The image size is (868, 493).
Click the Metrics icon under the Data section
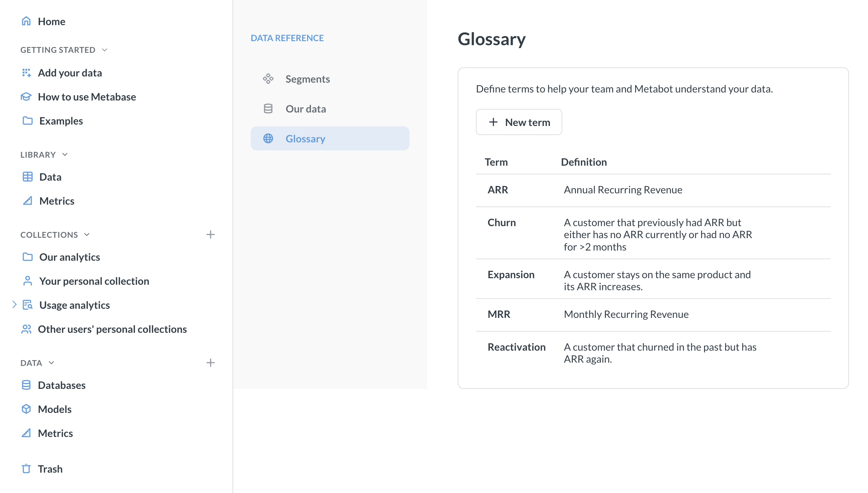pyautogui.click(x=26, y=433)
